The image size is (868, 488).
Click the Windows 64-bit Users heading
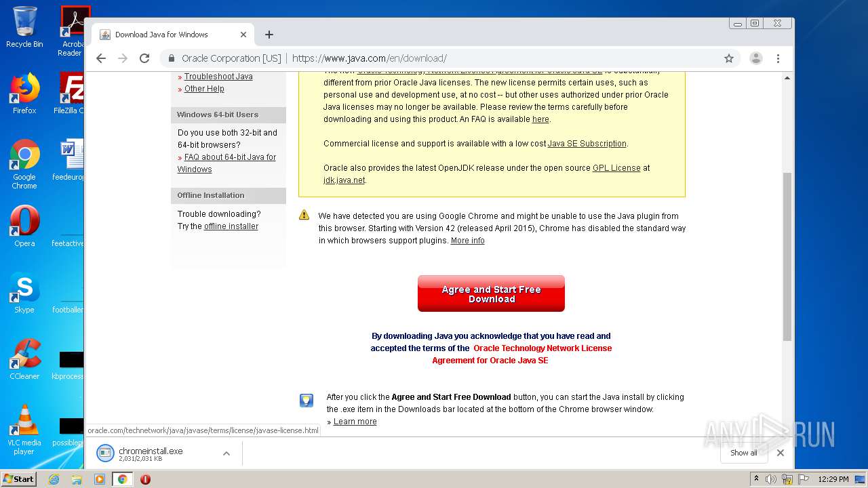tap(218, 115)
